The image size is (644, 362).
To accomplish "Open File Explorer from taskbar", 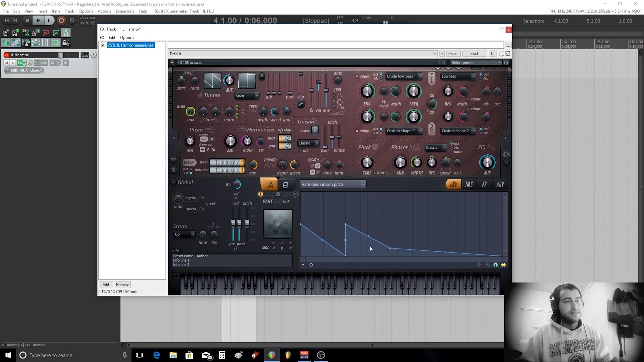I will [x=173, y=355].
